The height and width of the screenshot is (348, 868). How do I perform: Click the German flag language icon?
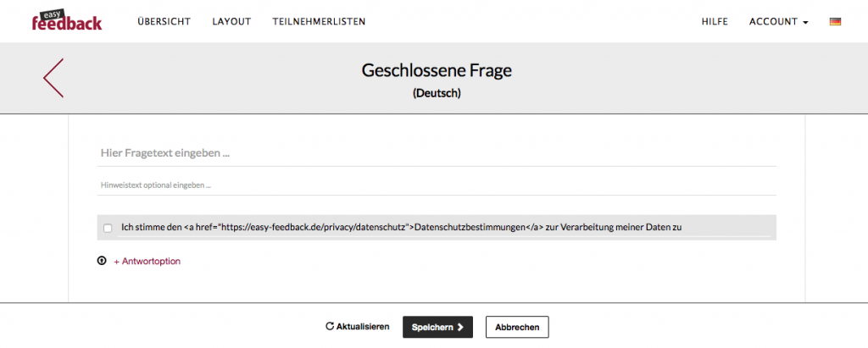(835, 21)
